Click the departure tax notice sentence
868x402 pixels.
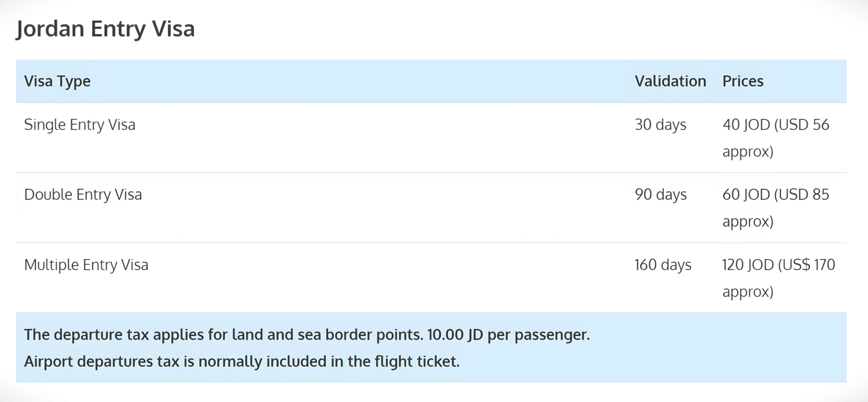pyautogui.click(x=307, y=335)
